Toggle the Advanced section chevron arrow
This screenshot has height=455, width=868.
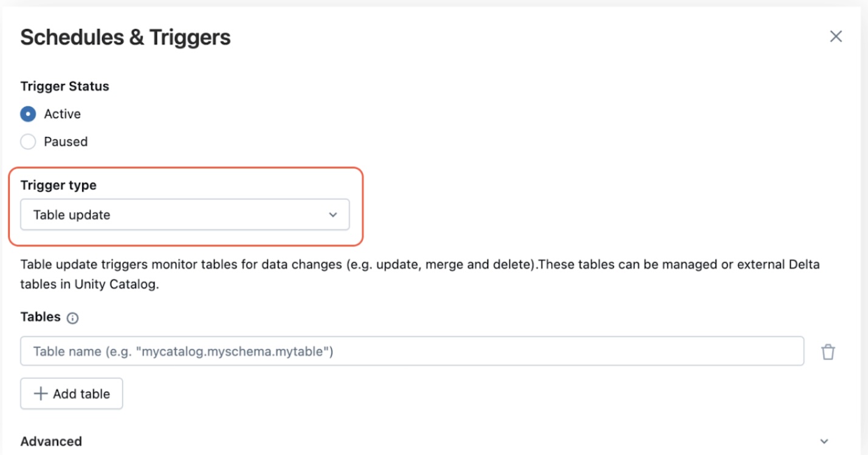point(824,442)
